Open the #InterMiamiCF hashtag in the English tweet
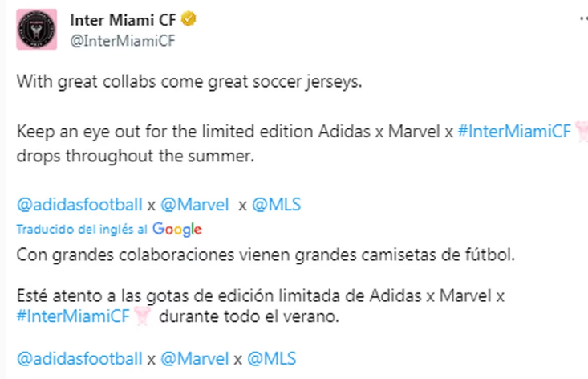Image resolution: width=588 pixels, height=379 pixels. coord(515,132)
